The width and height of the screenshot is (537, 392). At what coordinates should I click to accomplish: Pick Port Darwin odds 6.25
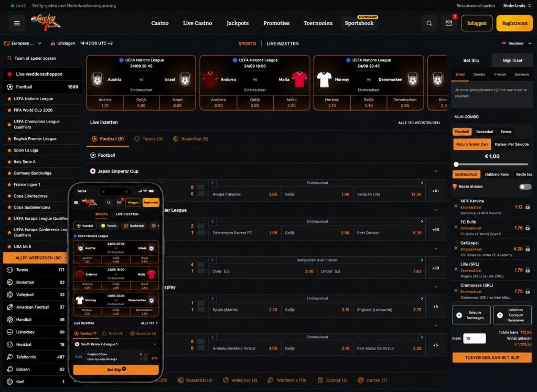coord(389,233)
